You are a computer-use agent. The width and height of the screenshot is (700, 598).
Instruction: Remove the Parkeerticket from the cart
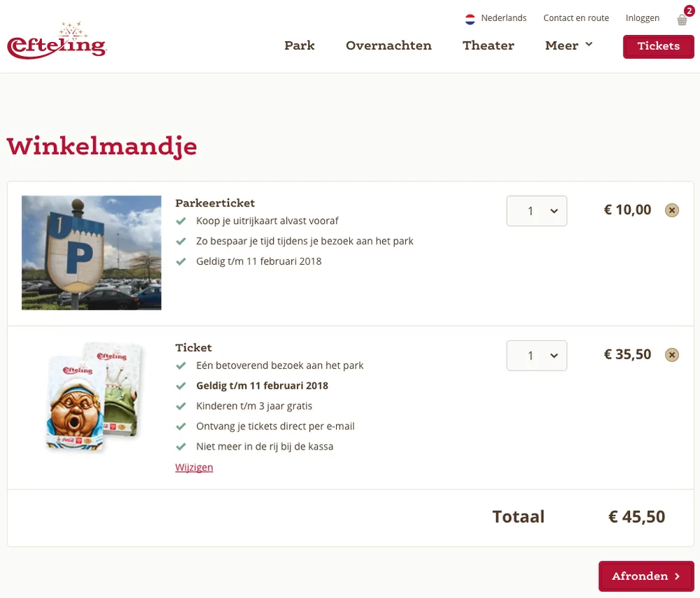(x=671, y=209)
